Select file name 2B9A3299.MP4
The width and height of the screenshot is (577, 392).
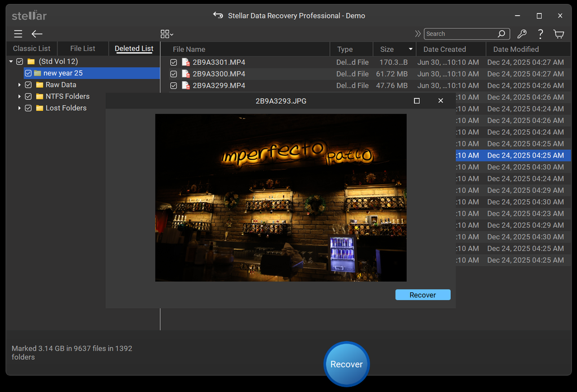pos(219,86)
